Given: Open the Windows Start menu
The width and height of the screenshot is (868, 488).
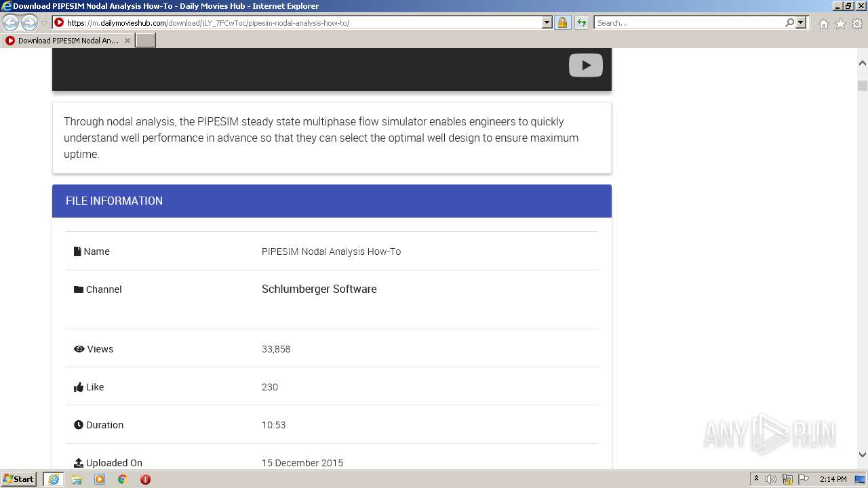Looking at the screenshot, I should (x=19, y=479).
